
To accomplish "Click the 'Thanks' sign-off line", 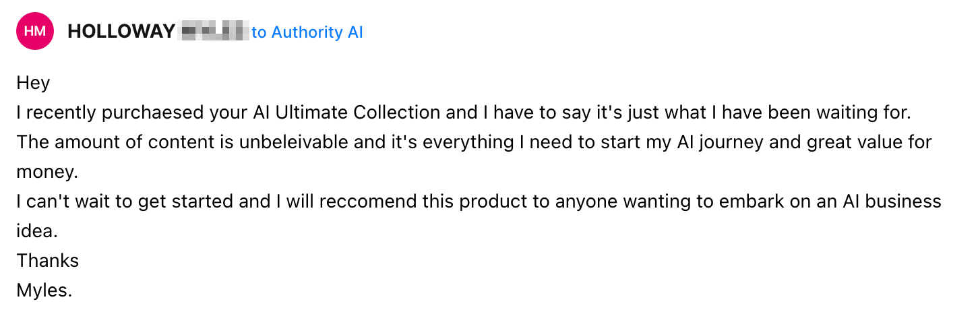I will (48, 261).
